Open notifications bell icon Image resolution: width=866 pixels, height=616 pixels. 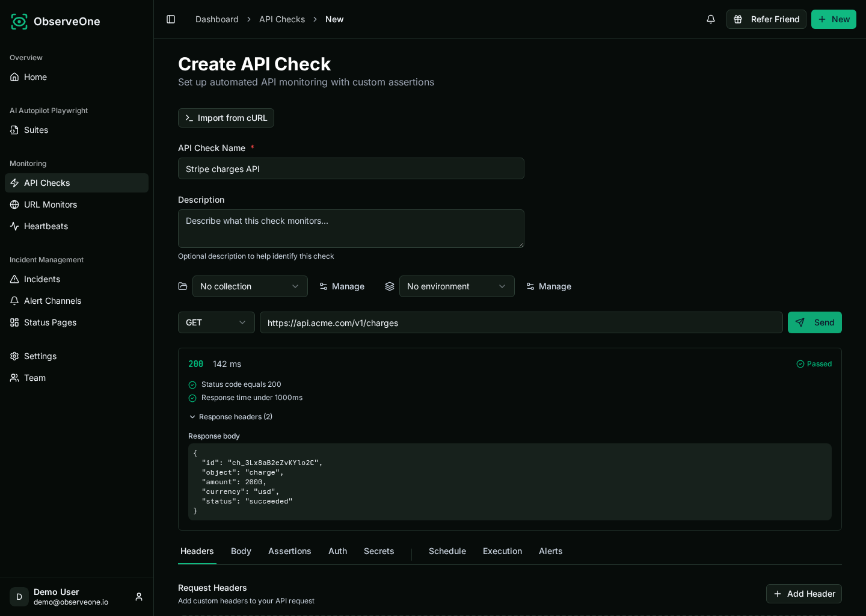pos(711,19)
